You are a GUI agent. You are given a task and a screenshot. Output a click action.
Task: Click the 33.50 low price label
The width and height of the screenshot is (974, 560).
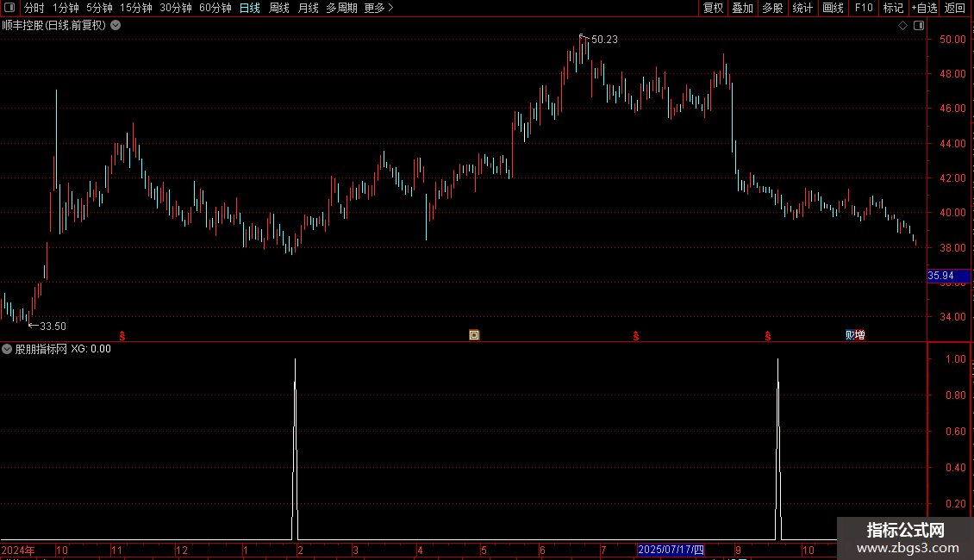[53, 327]
